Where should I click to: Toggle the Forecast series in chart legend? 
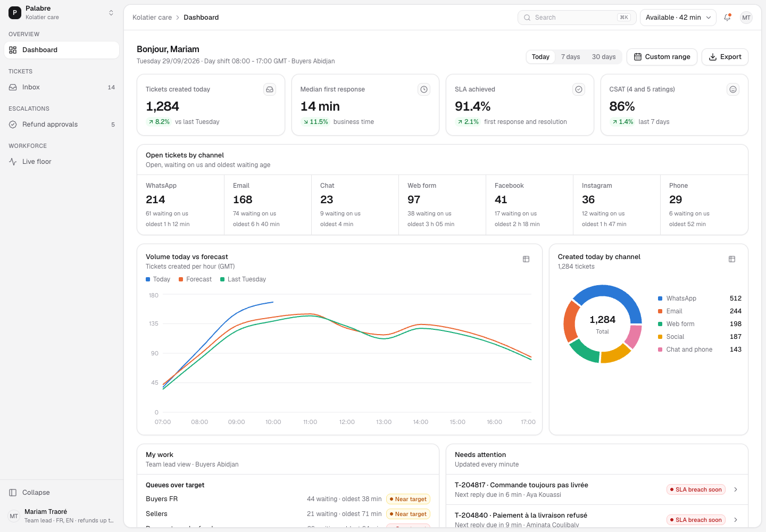(195, 279)
